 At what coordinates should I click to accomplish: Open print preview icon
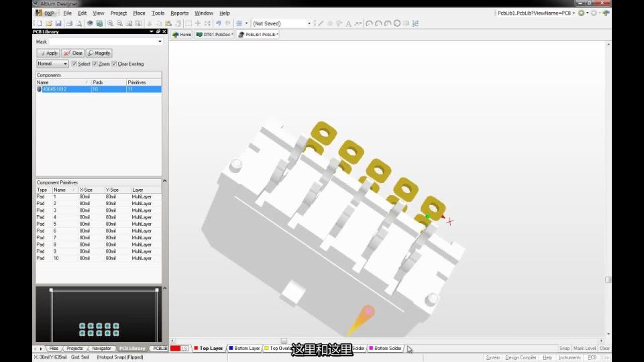click(x=79, y=24)
